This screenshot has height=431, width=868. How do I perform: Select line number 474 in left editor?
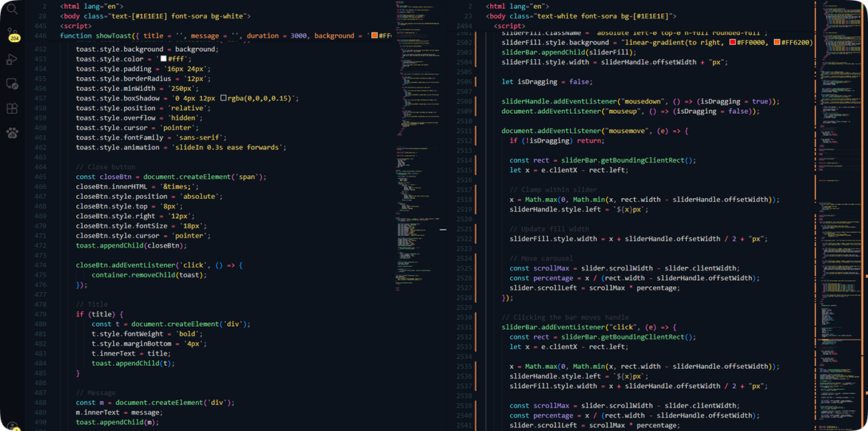click(41, 265)
